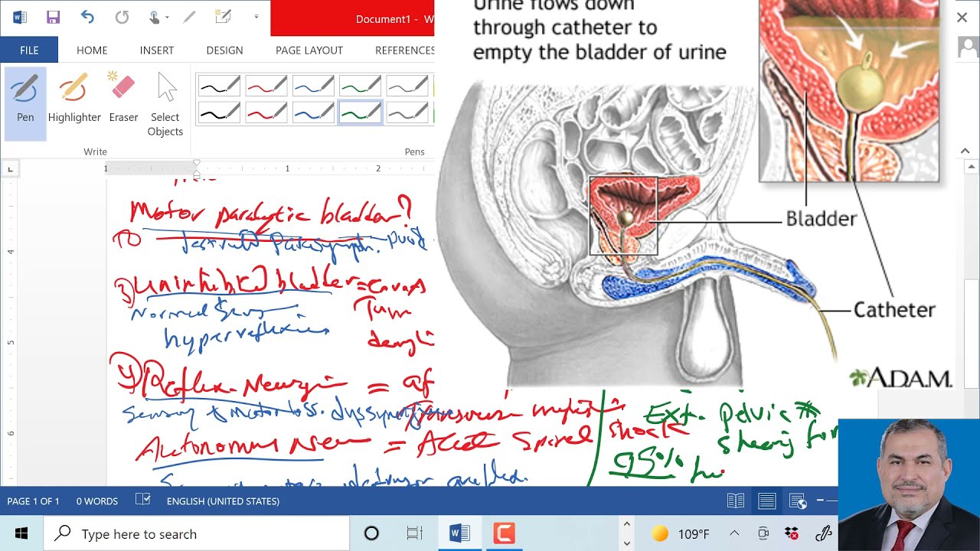980x551 pixels.
Task: Click the 0 WORDS count in status bar
Action: click(x=97, y=501)
